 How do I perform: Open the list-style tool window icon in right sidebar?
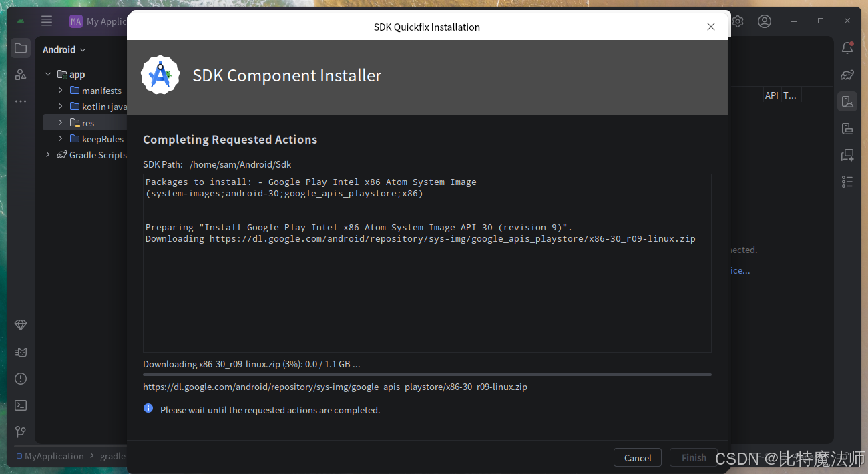pyautogui.click(x=847, y=182)
